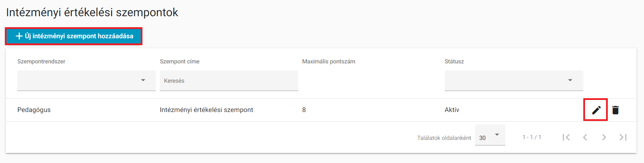This screenshot has width=644, height=163.
Task: Select the Pedagógus cell in table row
Action: tap(34, 110)
